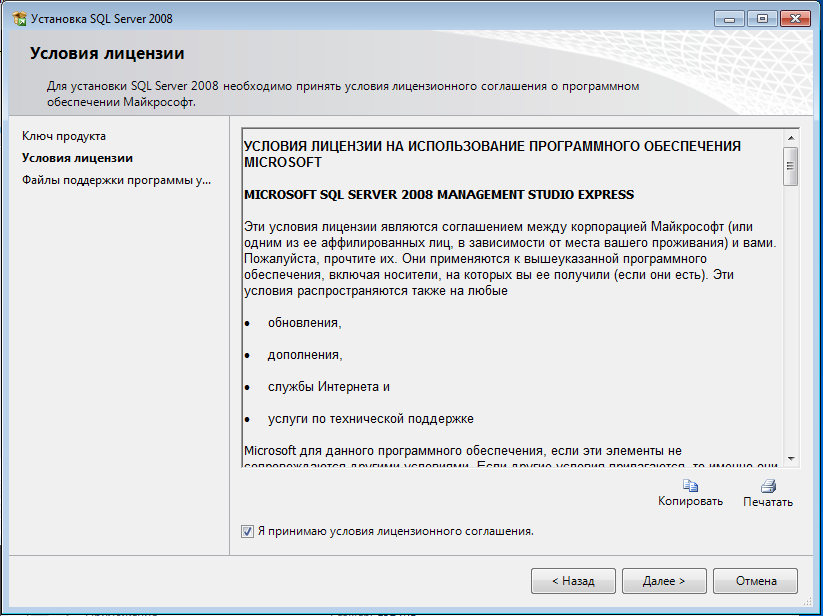Proceed with the 'Далее >' button

pyautogui.click(x=664, y=581)
